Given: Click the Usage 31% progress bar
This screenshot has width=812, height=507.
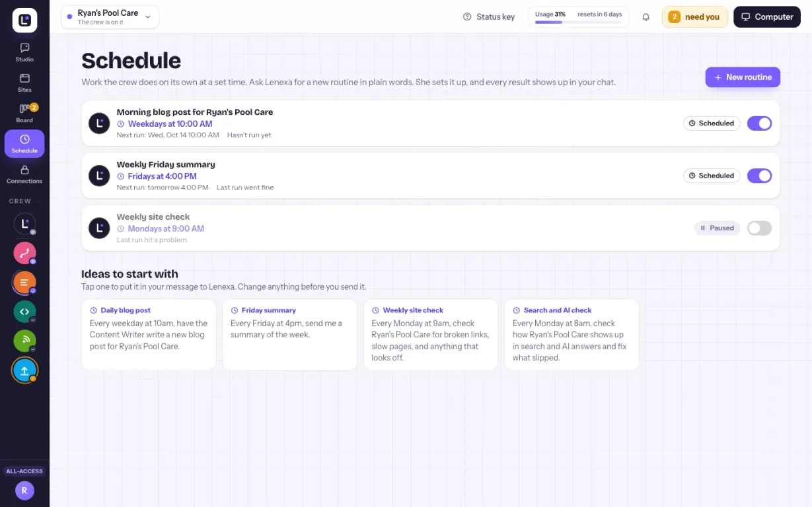Looking at the screenshot, I should click(578, 22).
